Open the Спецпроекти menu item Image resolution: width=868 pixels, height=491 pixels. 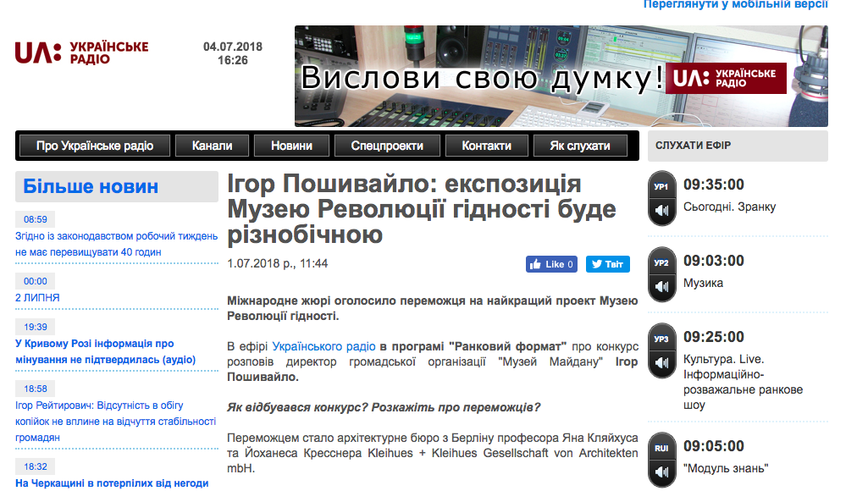tap(387, 146)
